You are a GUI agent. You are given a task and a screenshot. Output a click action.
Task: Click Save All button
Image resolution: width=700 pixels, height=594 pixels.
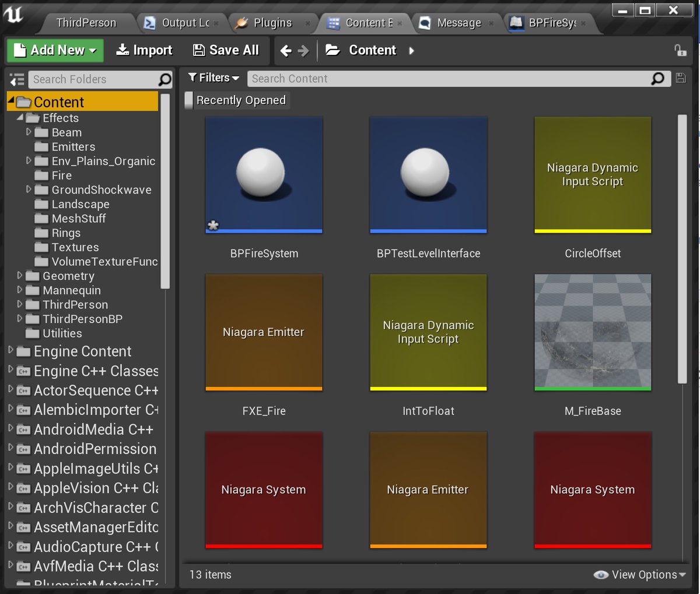pyautogui.click(x=226, y=50)
